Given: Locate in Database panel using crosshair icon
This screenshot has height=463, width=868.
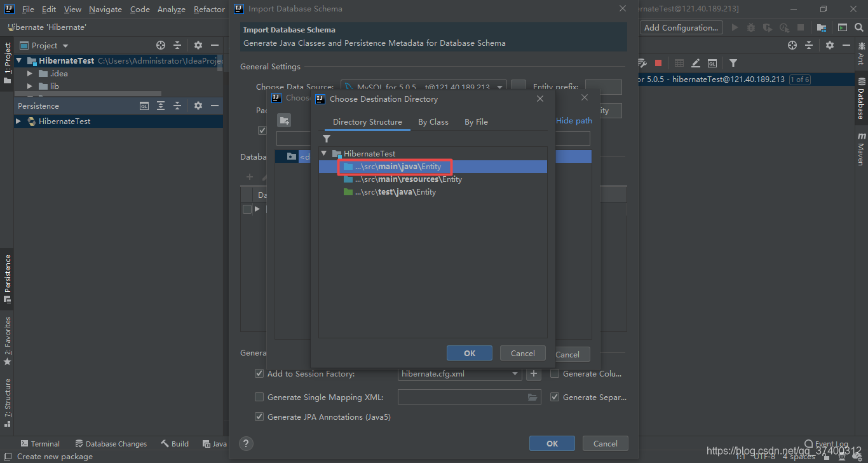Looking at the screenshot, I should click(x=792, y=45).
